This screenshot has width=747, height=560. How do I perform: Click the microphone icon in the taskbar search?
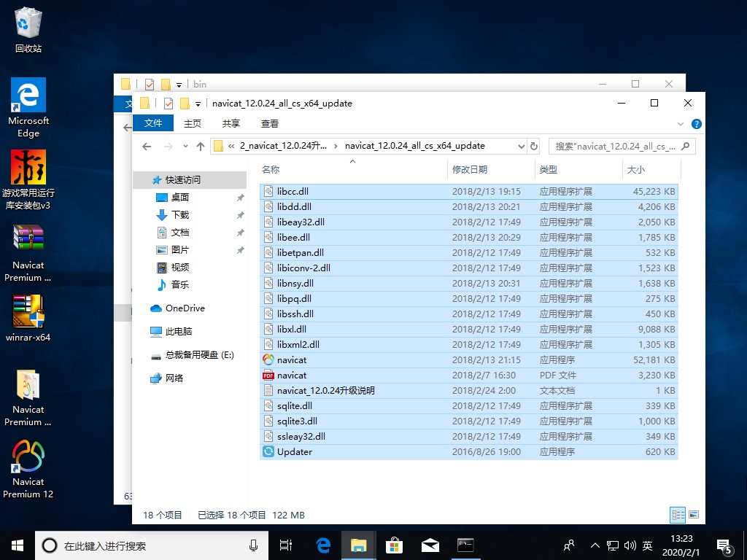(253, 545)
